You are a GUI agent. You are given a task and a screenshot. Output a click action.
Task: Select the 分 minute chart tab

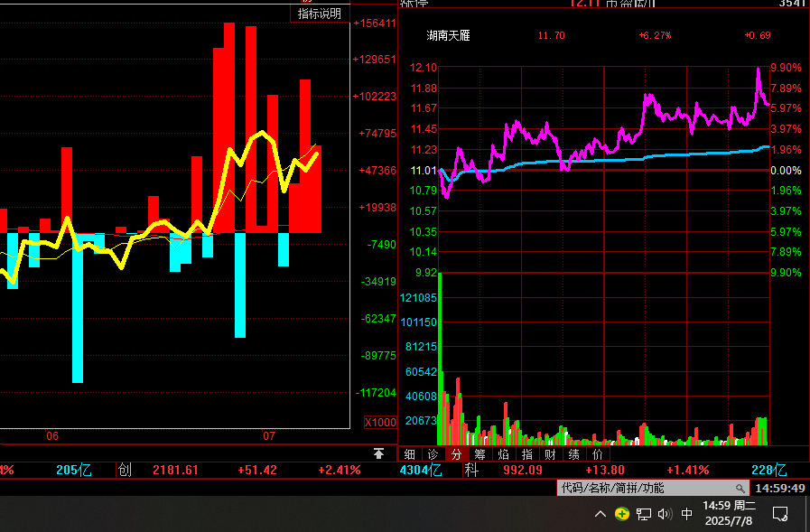tap(456, 454)
